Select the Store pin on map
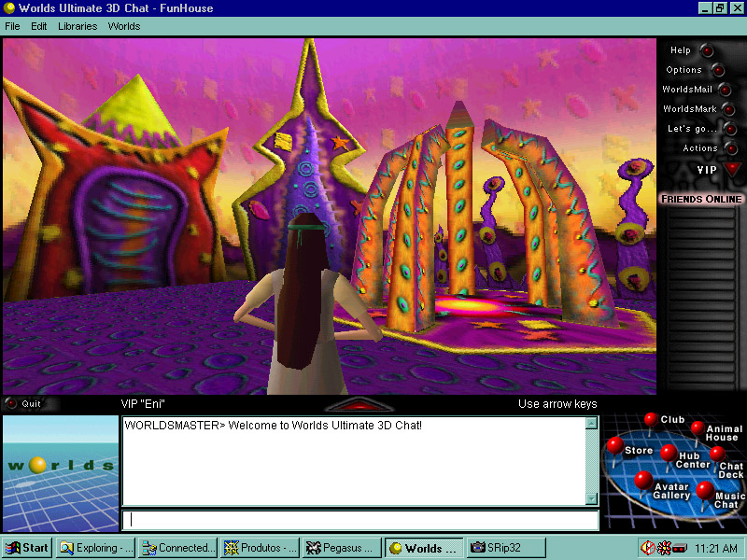The image size is (747, 560). pos(615,446)
